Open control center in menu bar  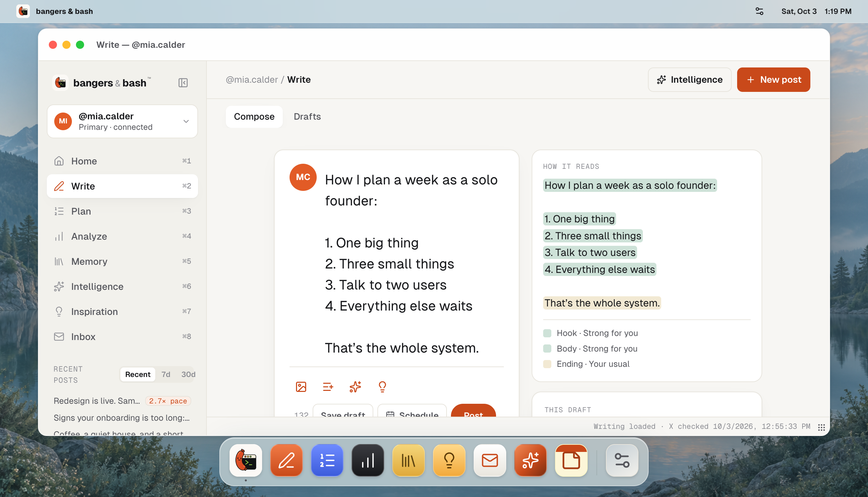(759, 11)
